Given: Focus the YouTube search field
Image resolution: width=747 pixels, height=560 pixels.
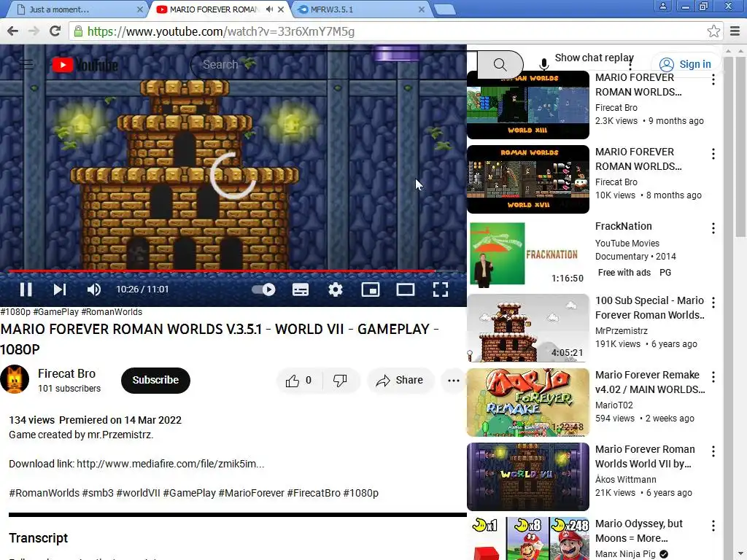Looking at the screenshot, I should click(x=333, y=64).
